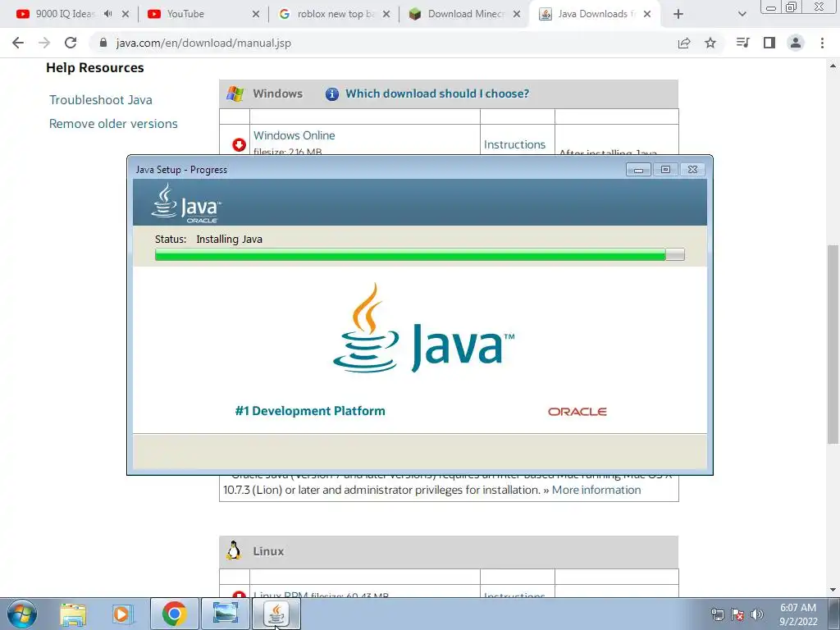Click the Oracle logo in the installer
840x630 pixels.
click(577, 412)
